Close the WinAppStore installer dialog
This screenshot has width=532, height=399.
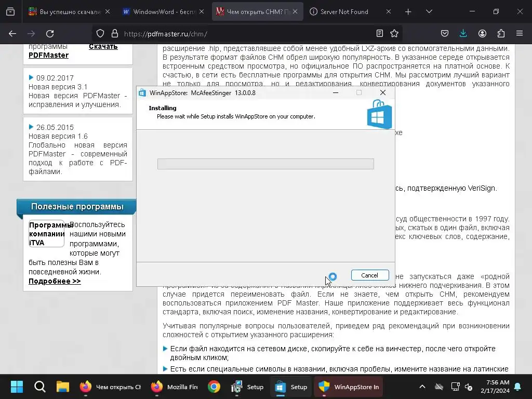[x=383, y=92]
